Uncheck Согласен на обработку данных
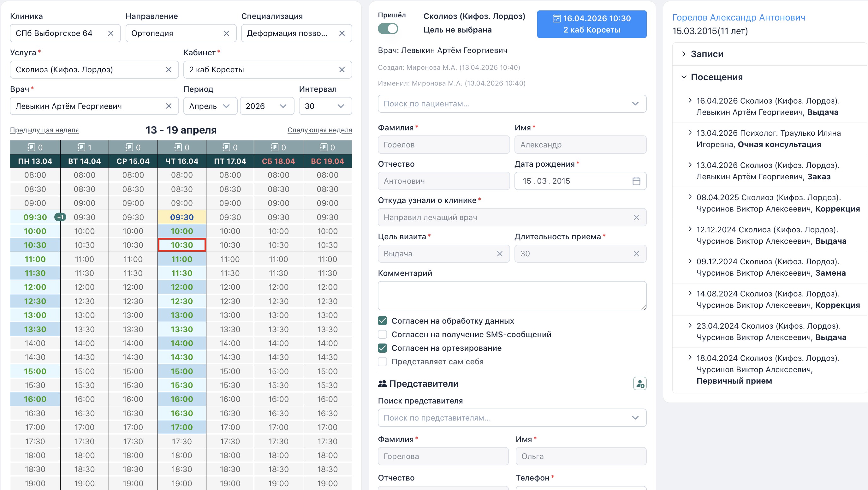Screen dimensions: 868x490 [x=382, y=320]
